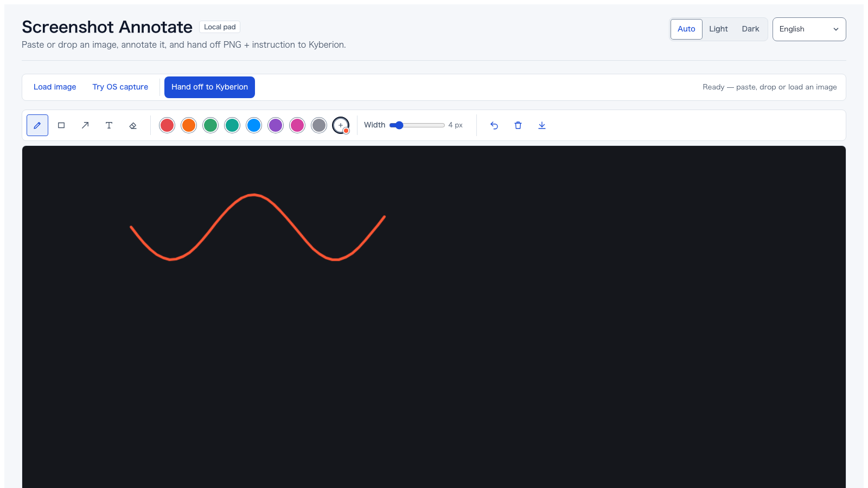Switch theme to Light
The width and height of the screenshot is (868, 488).
coord(718,29)
